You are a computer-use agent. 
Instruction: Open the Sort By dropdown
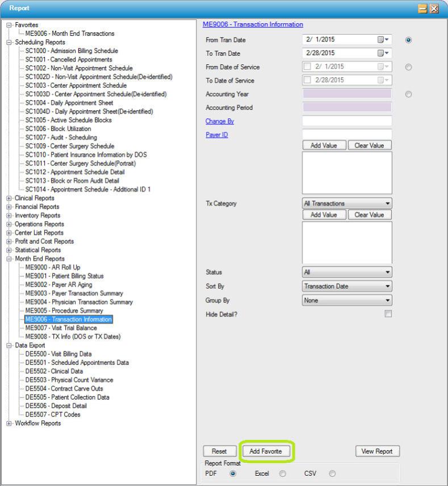(347, 286)
